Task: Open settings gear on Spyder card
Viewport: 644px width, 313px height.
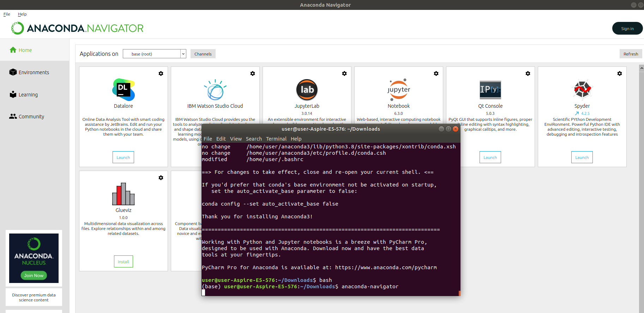Action: point(620,73)
